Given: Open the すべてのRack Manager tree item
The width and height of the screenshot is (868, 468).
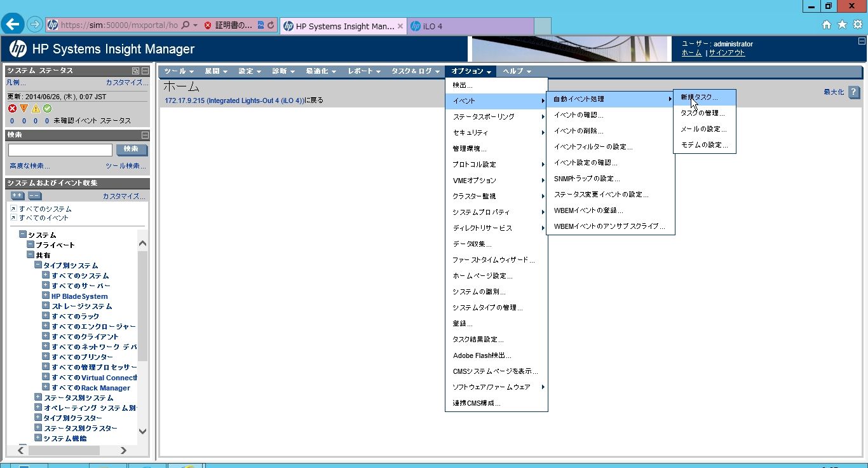Looking at the screenshot, I should point(91,387).
